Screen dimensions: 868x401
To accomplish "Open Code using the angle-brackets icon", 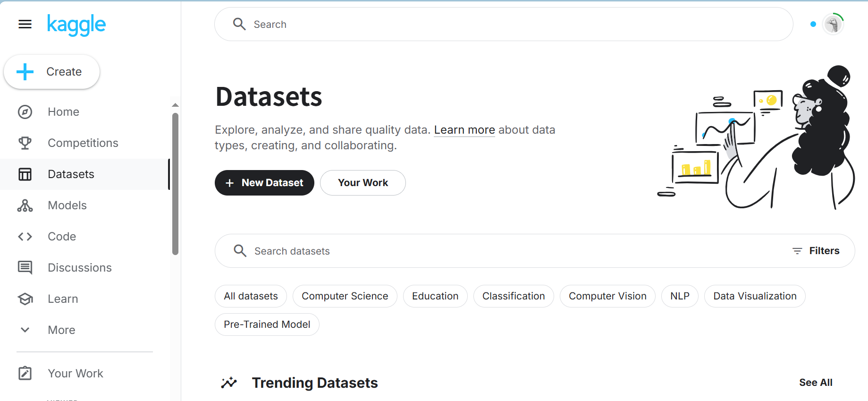I will tap(25, 237).
